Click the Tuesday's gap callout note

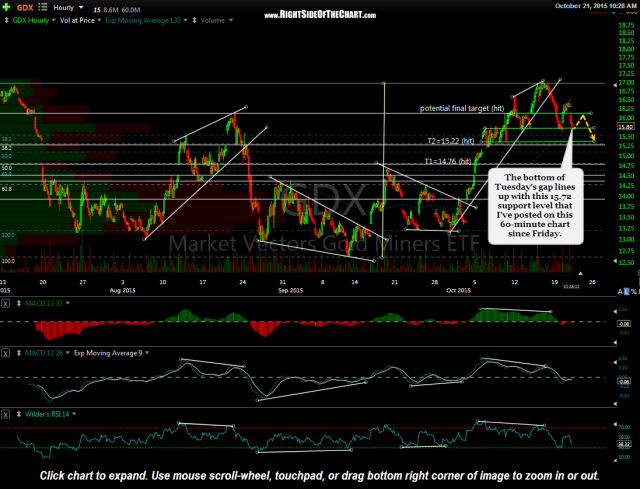tap(535, 206)
